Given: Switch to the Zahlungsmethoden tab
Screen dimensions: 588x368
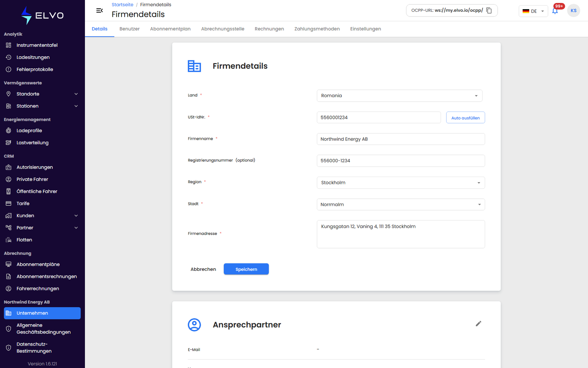Looking at the screenshot, I should pyautogui.click(x=317, y=29).
